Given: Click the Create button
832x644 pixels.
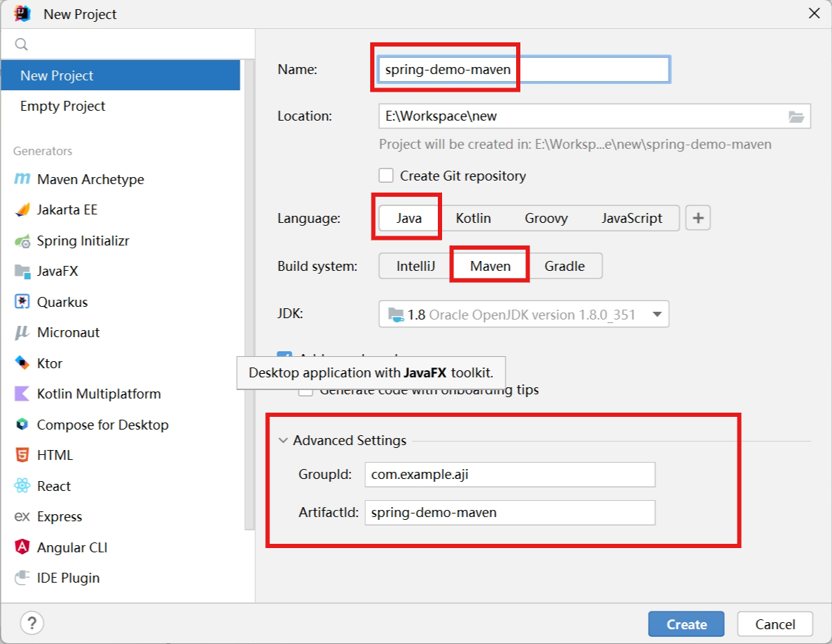Looking at the screenshot, I should [686, 624].
